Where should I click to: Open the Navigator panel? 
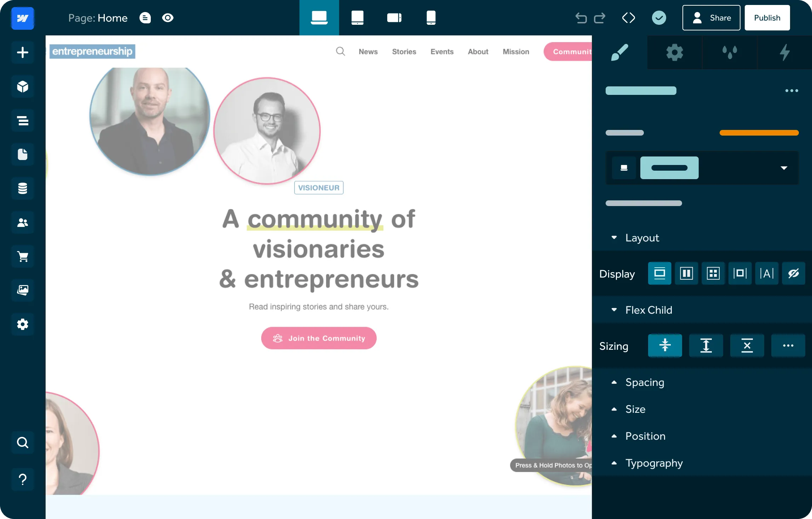23,120
